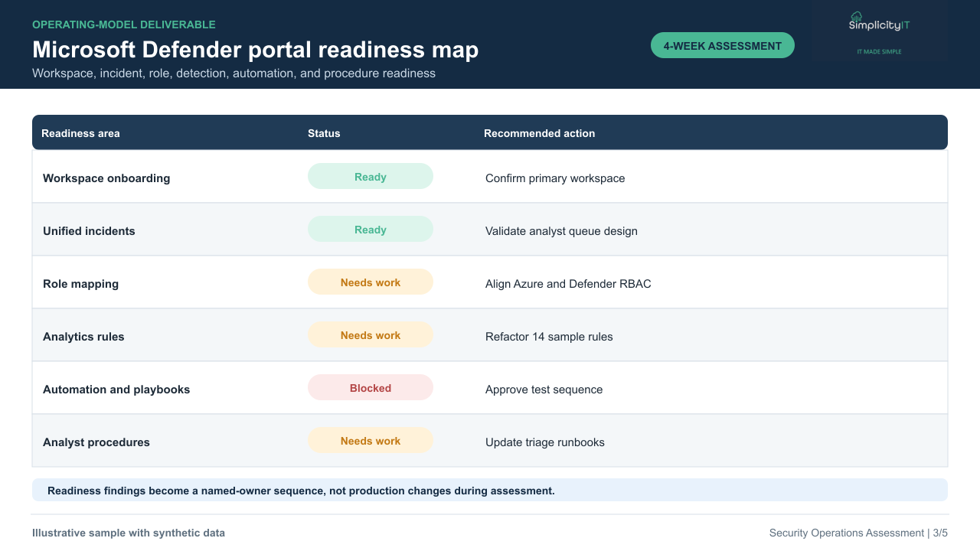This screenshot has width=980, height=551.
Task: Click the Needs work badge for Analytics rules
Action: click(x=371, y=334)
